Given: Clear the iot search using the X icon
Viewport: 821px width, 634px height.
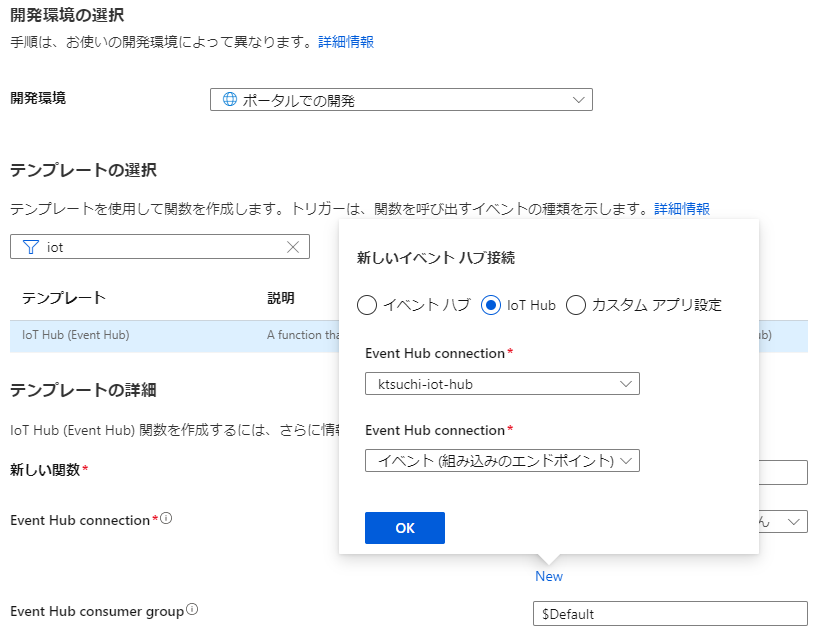Looking at the screenshot, I should (291, 246).
